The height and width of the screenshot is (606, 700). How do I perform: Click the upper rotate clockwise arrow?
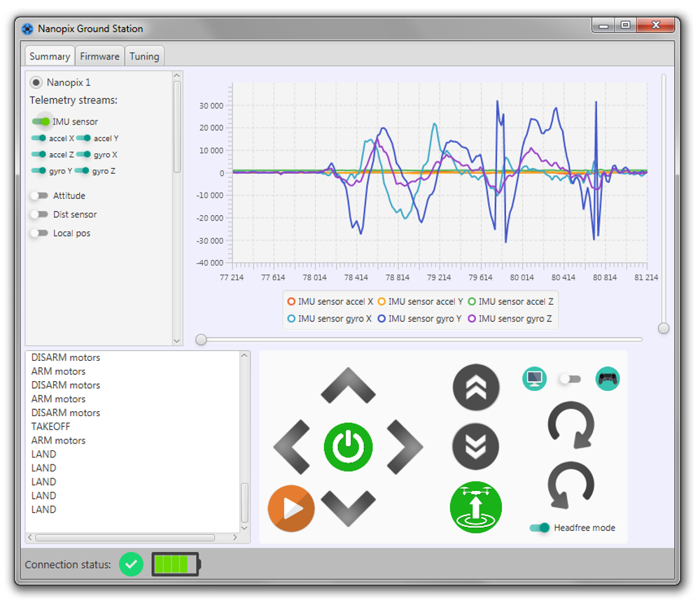570,425
